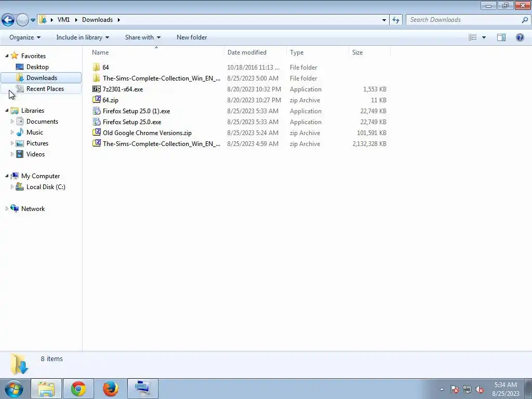The height and width of the screenshot is (399, 532).
Task: Collapse the Favorites group
Action: coord(7,56)
